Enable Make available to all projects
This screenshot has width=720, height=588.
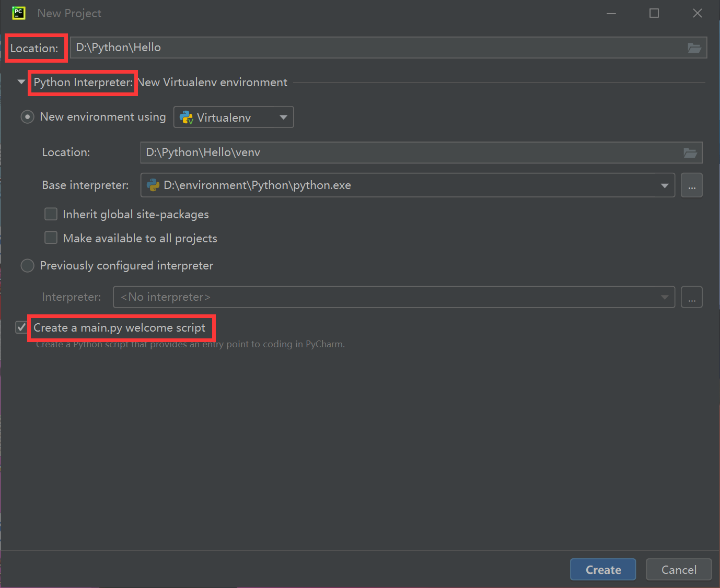tap(51, 238)
